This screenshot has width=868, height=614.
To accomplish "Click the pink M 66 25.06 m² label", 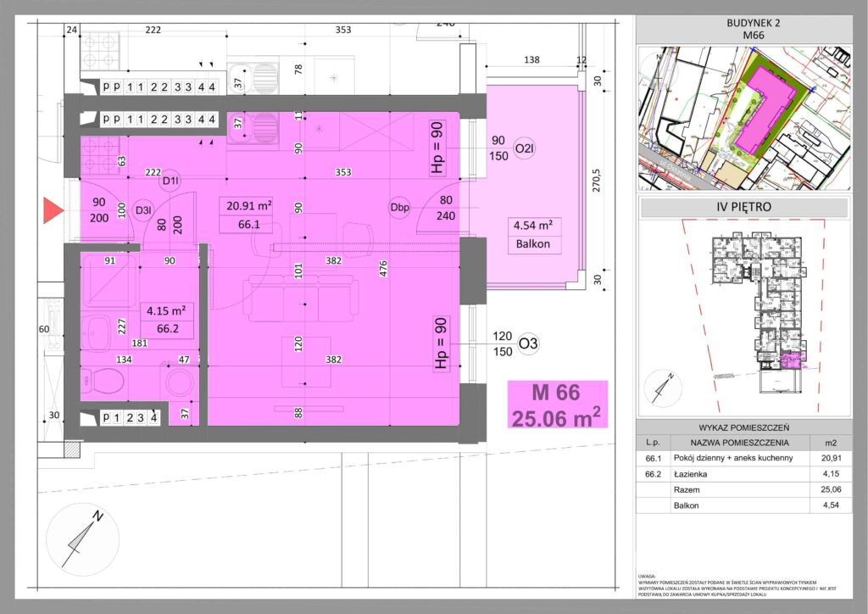I will tap(556, 405).
